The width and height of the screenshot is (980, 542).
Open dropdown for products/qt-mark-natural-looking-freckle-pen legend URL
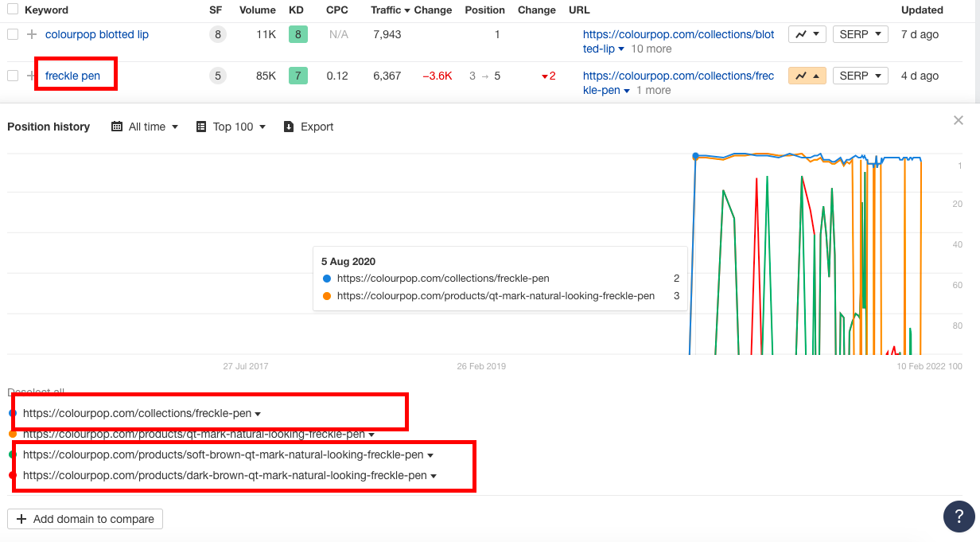click(x=371, y=435)
